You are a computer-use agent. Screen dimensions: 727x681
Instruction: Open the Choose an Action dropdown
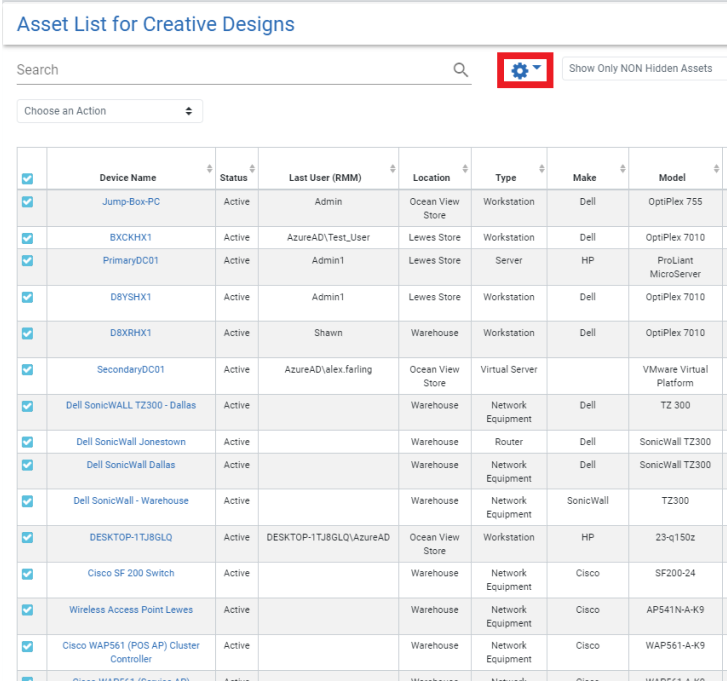[x=110, y=111]
